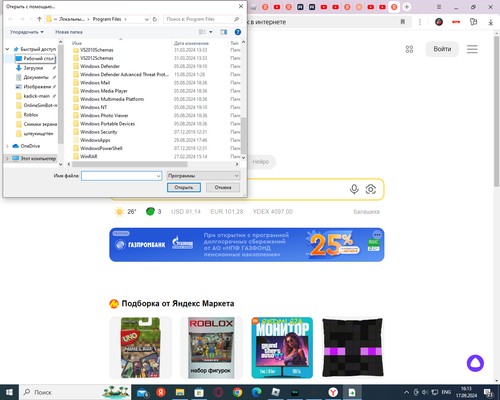
Task: Click the round profile avatar in the browser toolbar
Action: (x=439, y=22)
